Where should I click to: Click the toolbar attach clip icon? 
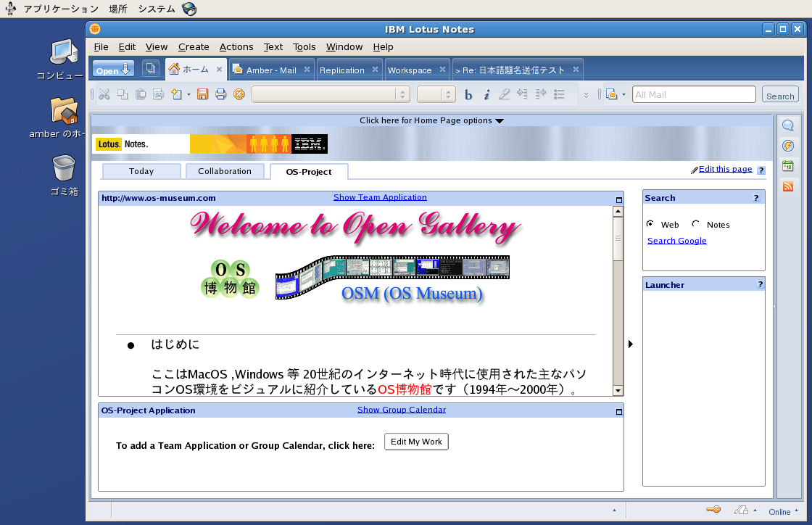click(159, 94)
